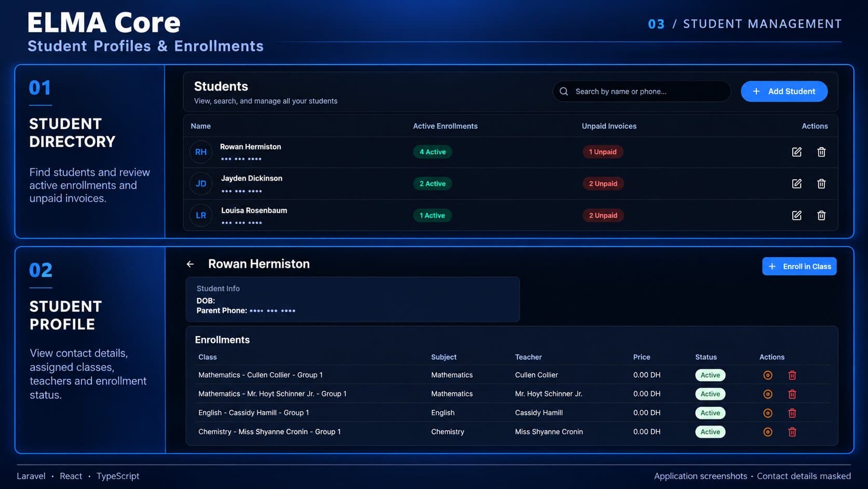This screenshot has width=868, height=489.
Task: Focus the Search by name or phone field
Action: click(x=642, y=91)
